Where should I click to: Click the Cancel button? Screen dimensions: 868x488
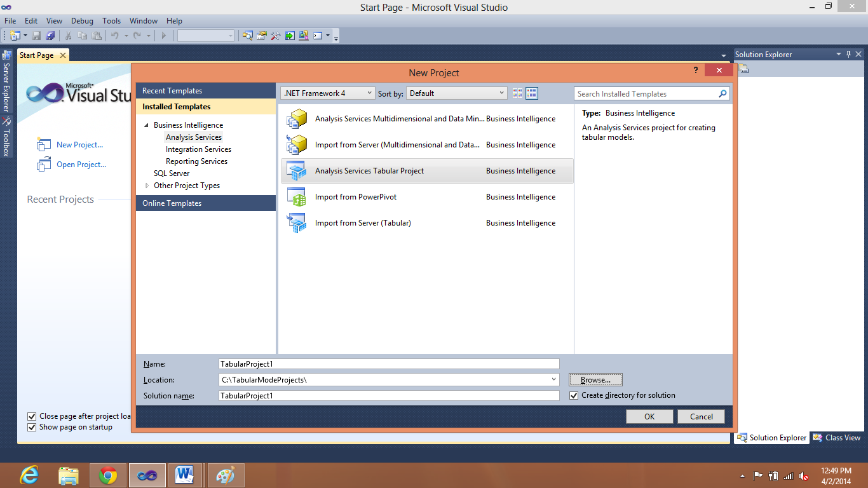702,417
